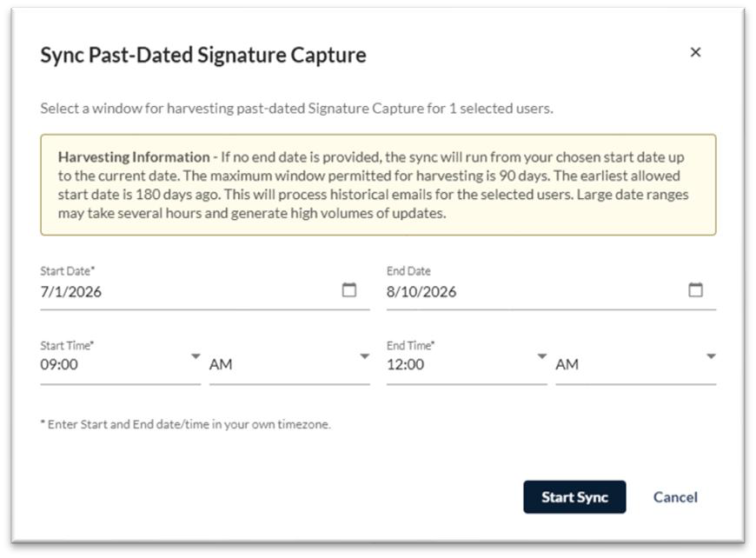Click the AM value beside end time
The image size is (756, 558).
coord(635,364)
